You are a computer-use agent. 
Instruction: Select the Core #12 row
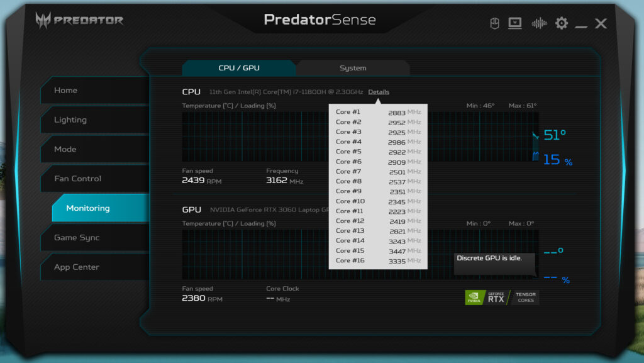[x=378, y=221]
